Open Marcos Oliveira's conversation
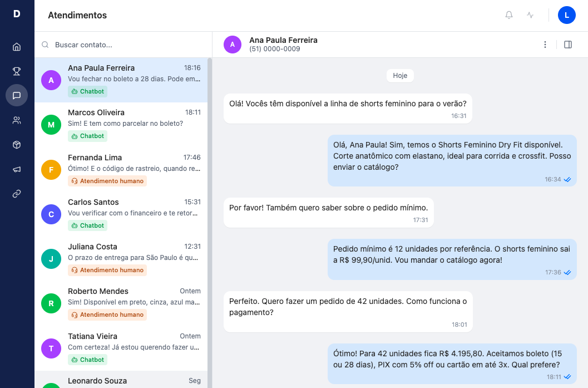This screenshot has width=588, height=388. [x=122, y=124]
